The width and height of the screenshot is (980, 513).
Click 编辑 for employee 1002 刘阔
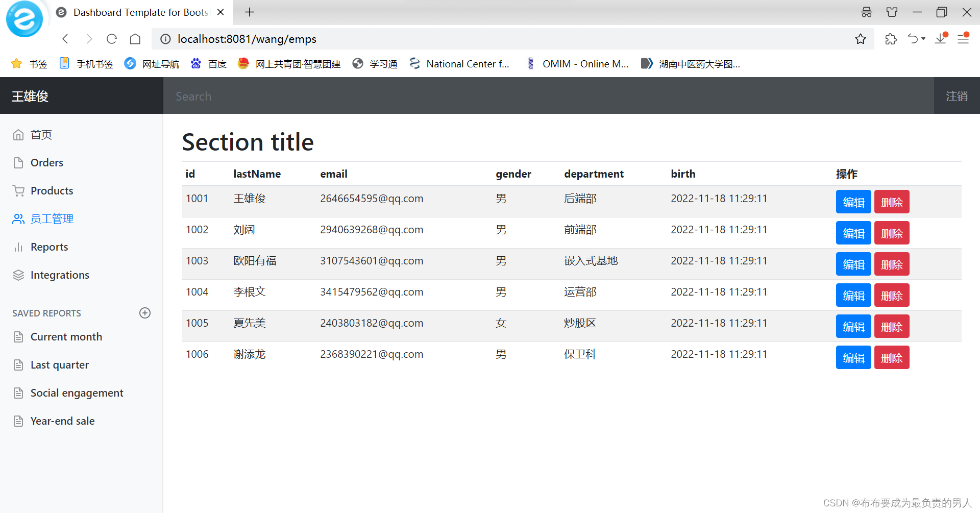click(853, 233)
